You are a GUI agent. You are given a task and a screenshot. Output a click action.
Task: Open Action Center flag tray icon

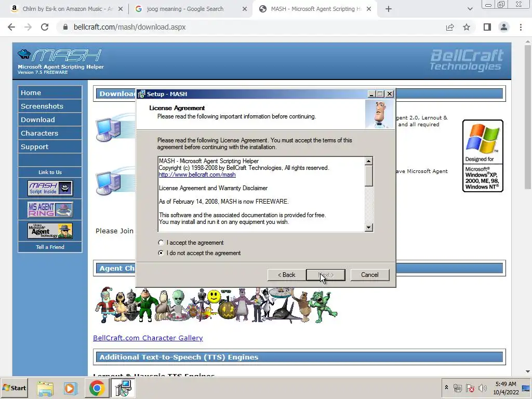470,388
